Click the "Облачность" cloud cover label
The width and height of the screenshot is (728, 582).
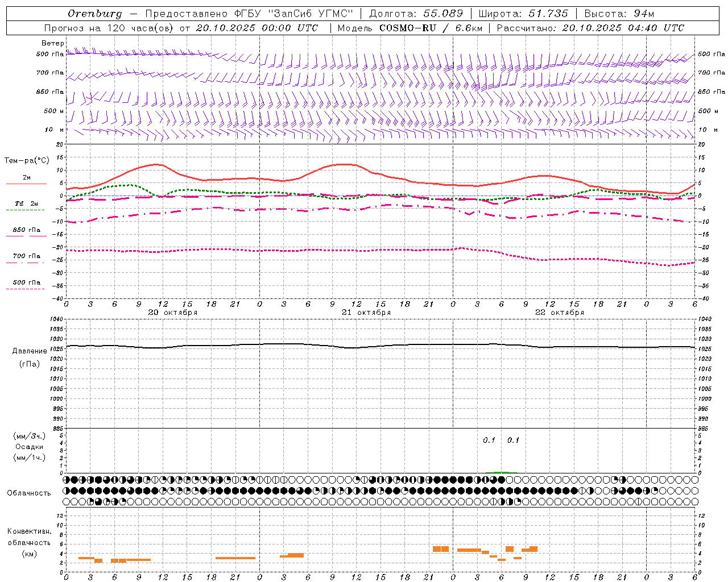coord(29,493)
